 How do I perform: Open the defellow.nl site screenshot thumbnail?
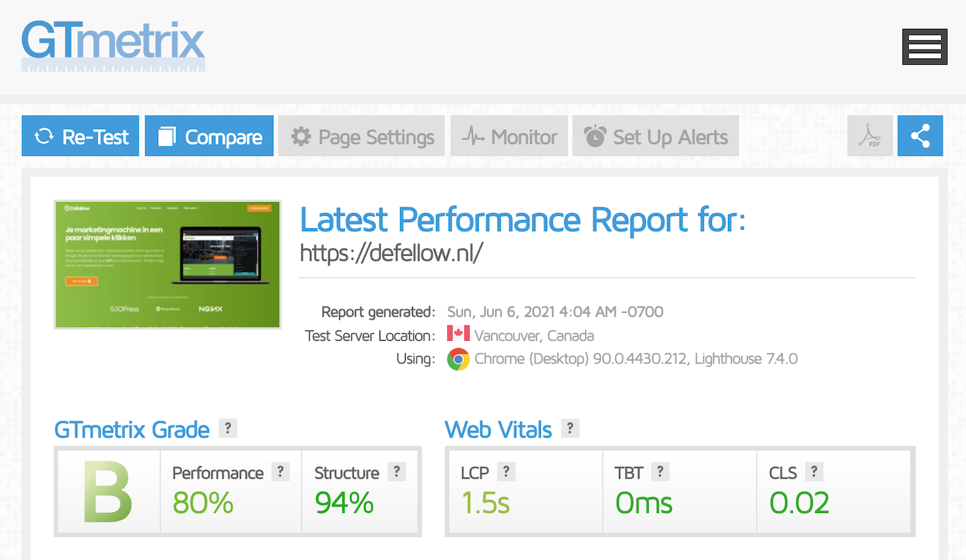click(x=168, y=264)
